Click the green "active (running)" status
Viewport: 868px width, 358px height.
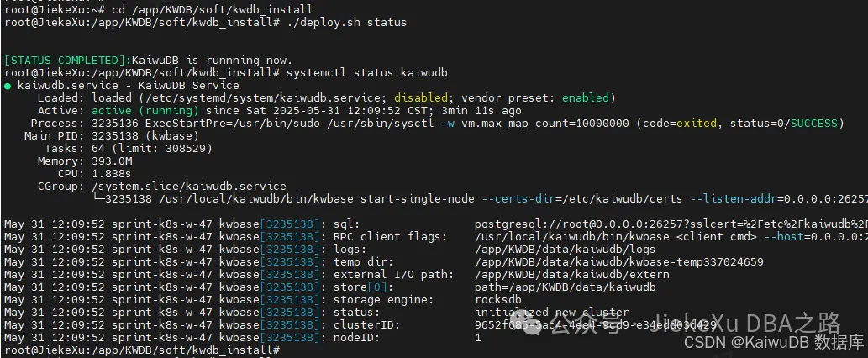click(x=145, y=111)
